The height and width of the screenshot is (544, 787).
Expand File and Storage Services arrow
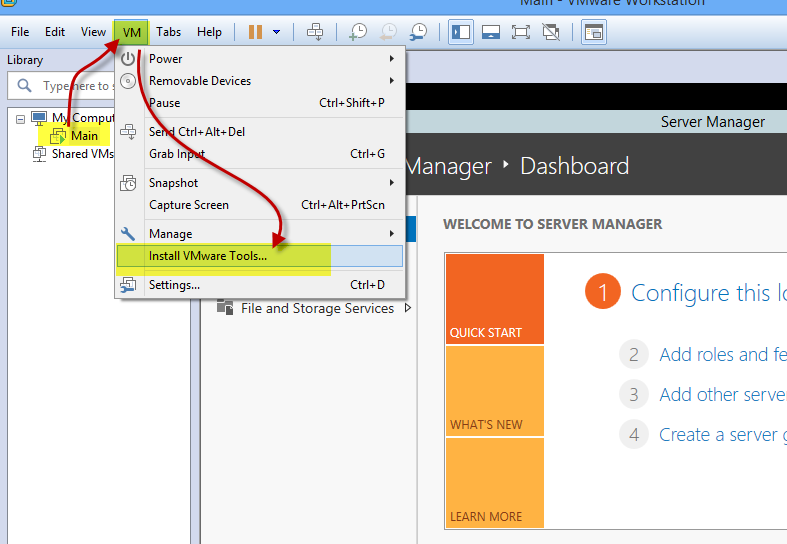(x=408, y=308)
